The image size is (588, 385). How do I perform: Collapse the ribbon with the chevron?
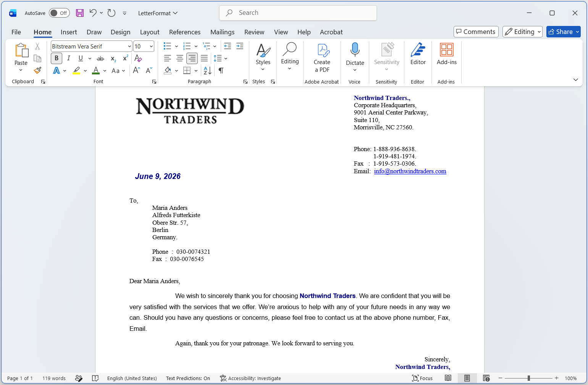pyautogui.click(x=575, y=80)
